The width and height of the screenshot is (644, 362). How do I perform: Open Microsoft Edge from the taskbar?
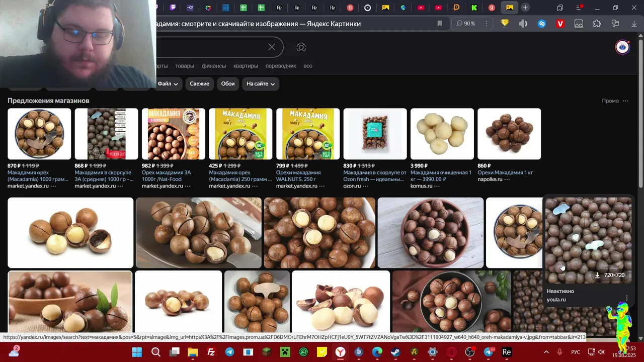(377, 352)
